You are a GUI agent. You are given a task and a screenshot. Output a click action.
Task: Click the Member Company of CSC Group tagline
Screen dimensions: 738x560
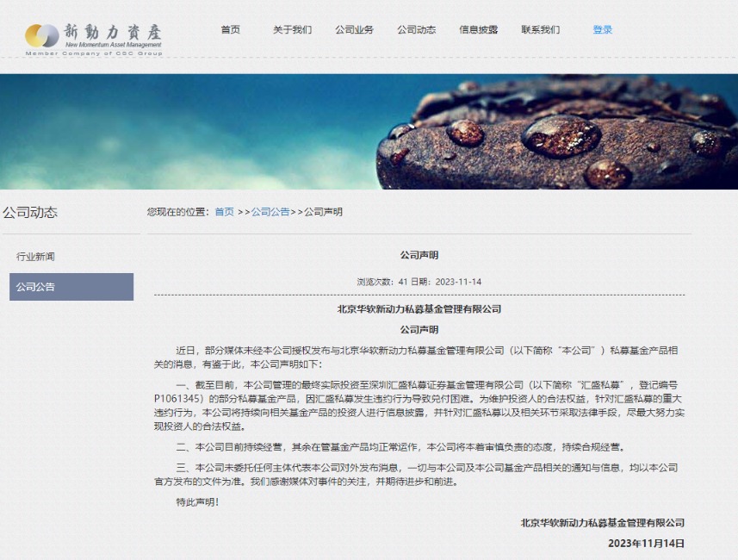[94, 53]
